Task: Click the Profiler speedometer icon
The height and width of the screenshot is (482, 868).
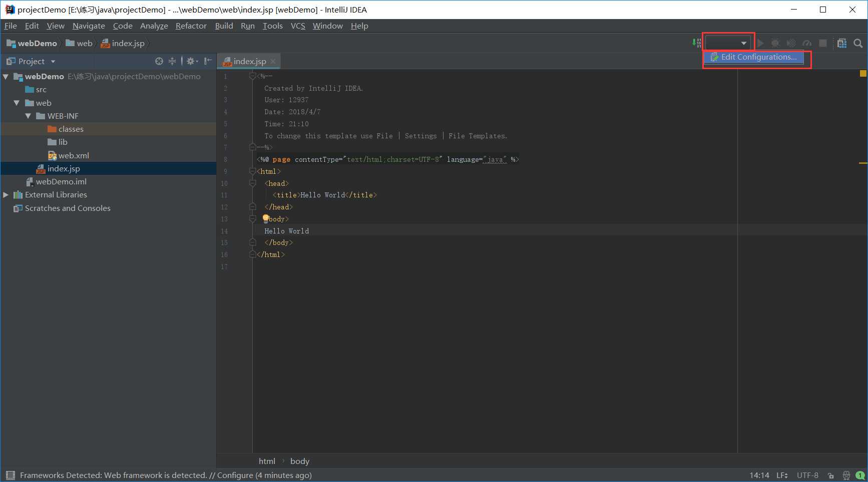Action: pos(807,43)
